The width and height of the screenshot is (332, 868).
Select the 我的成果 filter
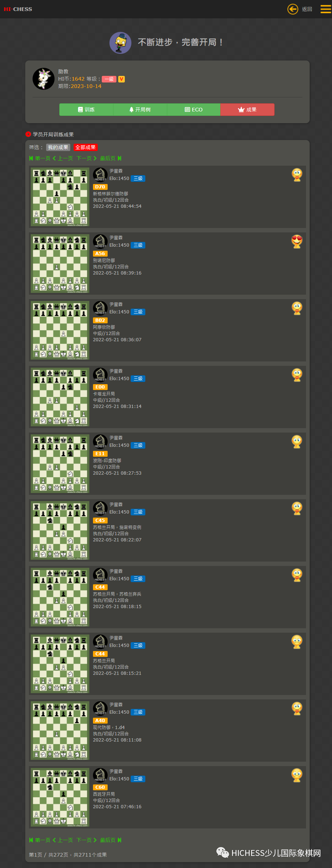pos(58,147)
